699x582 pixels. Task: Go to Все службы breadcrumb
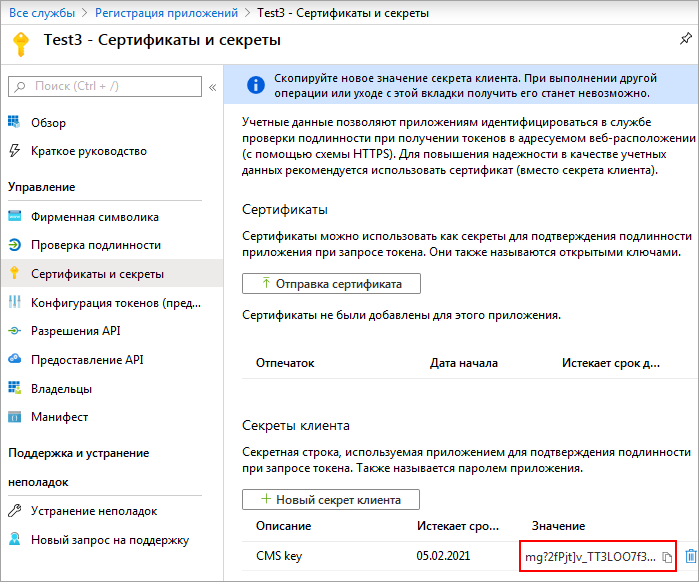click(x=40, y=13)
